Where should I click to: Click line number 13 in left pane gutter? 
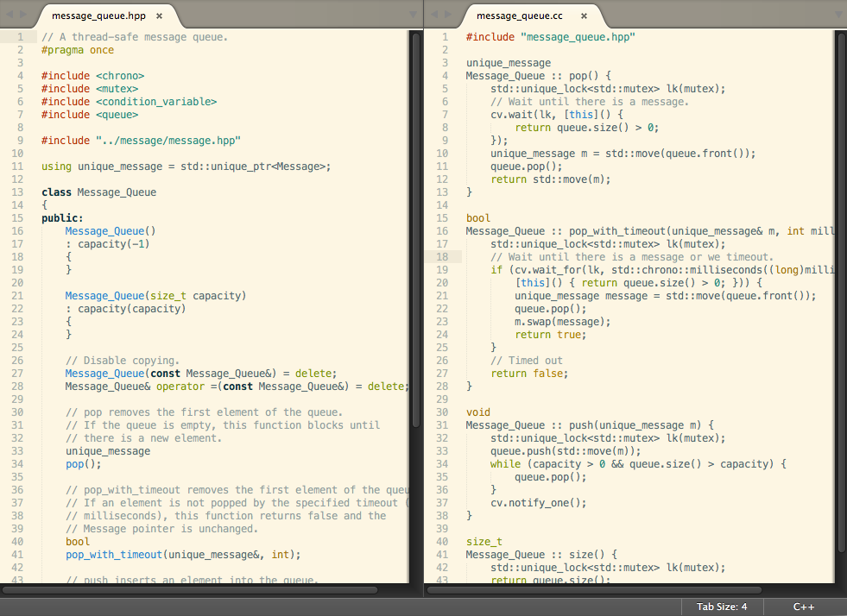coord(17,192)
